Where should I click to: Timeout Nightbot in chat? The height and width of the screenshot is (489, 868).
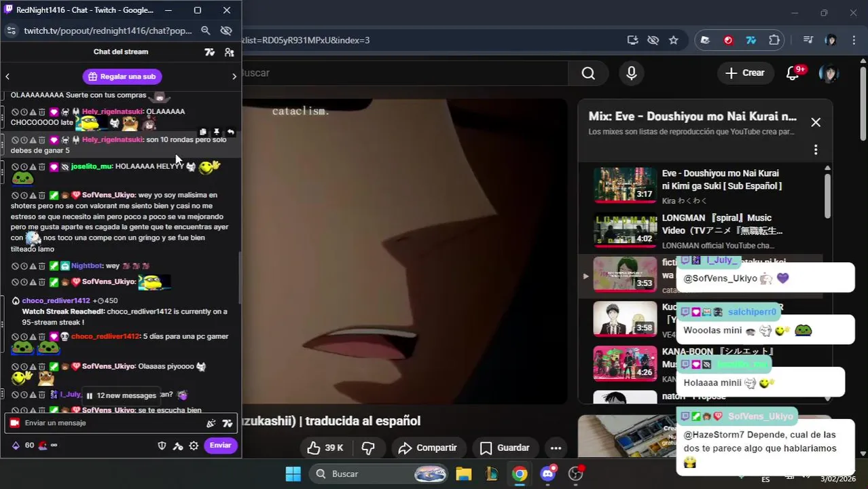pos(24,266)
